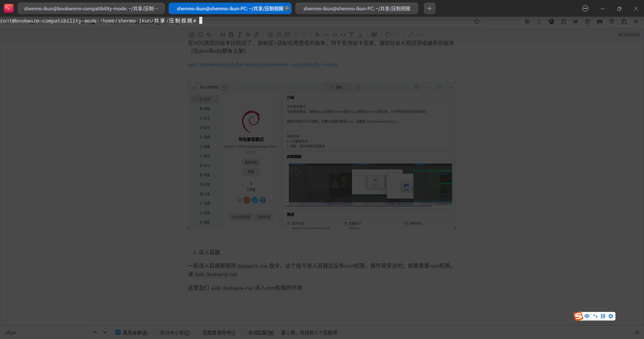Click the terminal app icon at top-left
Screen dimensions: 644x339
tap(8, 8)
